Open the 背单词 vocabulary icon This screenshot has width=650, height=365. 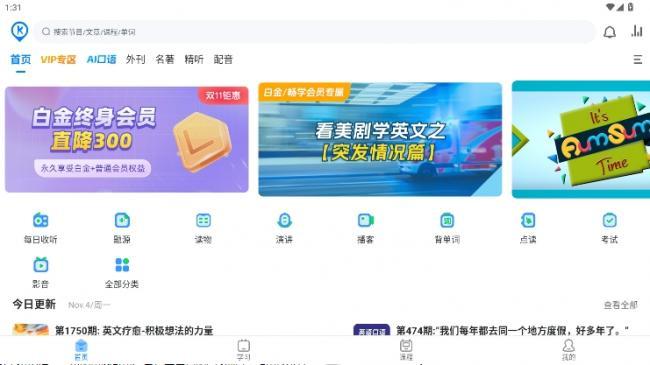click(447, 220)
